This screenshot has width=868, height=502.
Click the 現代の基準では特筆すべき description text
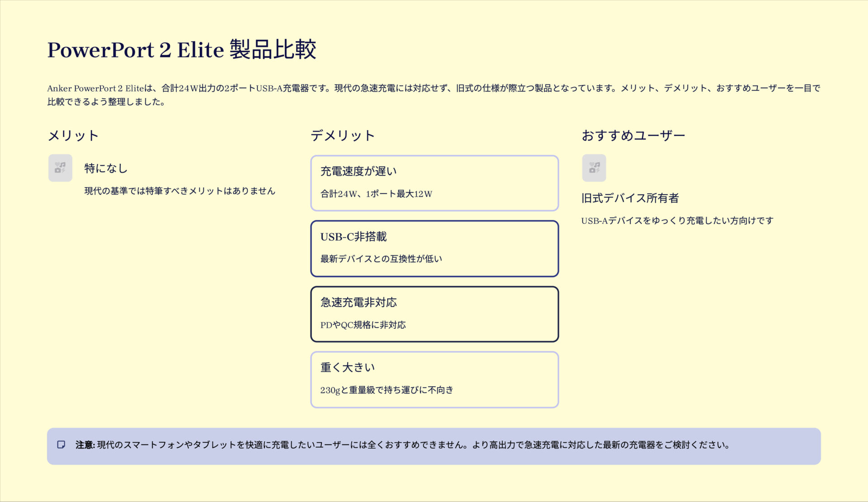[179, 191]
